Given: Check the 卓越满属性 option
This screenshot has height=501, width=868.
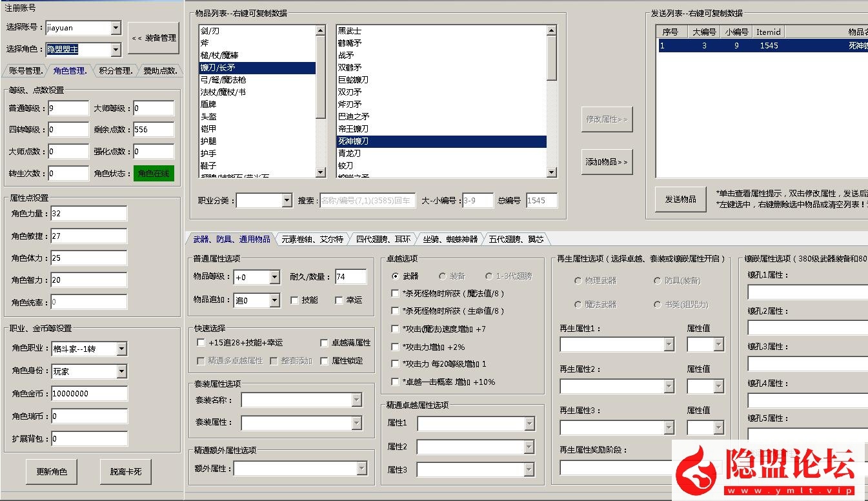Looking at the screenshot, I should (325, 343).
